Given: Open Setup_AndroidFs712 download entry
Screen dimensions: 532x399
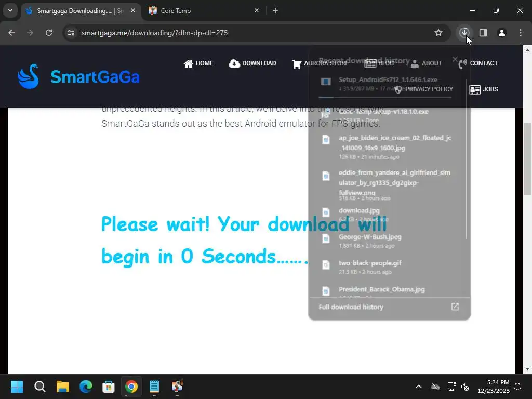Looking at the screenshot, I should click(x=387, y=85).
